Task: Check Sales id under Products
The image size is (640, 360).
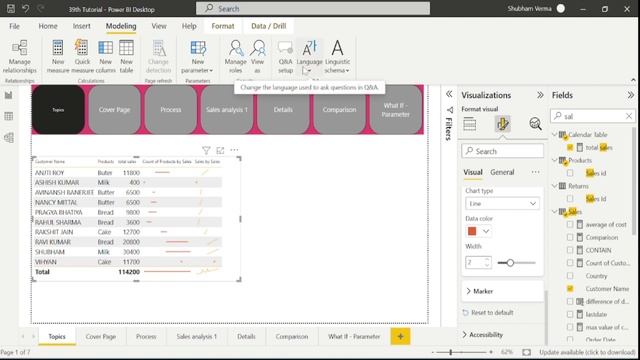Action: click(570, 173)
